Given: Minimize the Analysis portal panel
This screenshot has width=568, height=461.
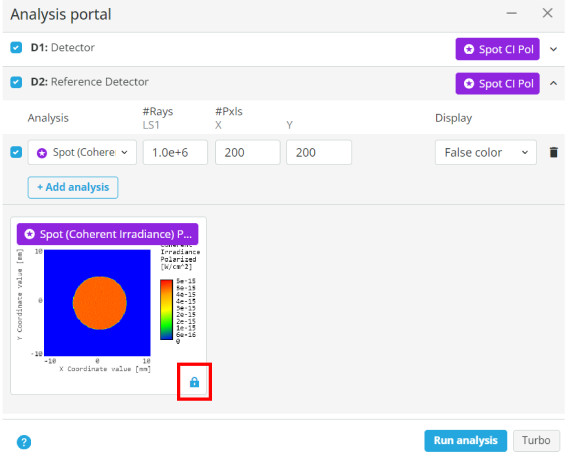Looking at the screenshot, I should point(511,13).
